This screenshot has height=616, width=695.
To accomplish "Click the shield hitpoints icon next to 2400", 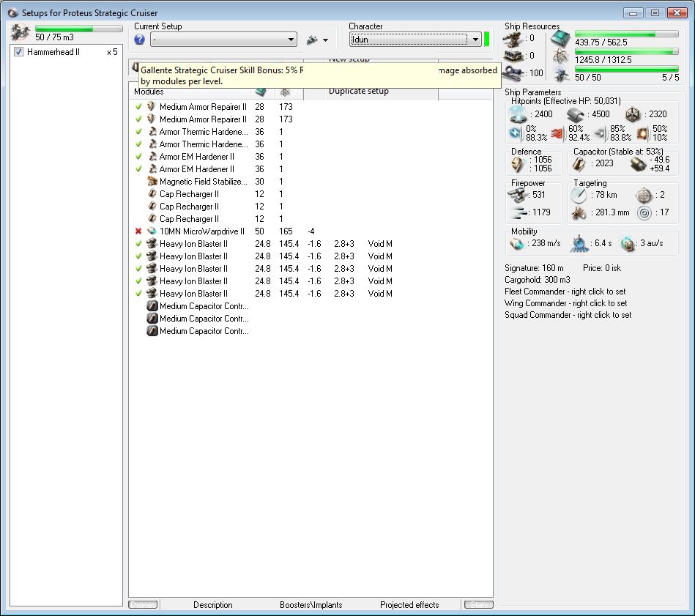I will coord(519,114).
